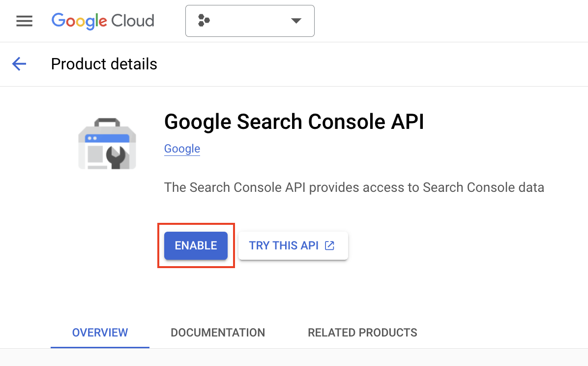Select the OVERVIEW tab
588x366 pixels.
tap(99, 333)
